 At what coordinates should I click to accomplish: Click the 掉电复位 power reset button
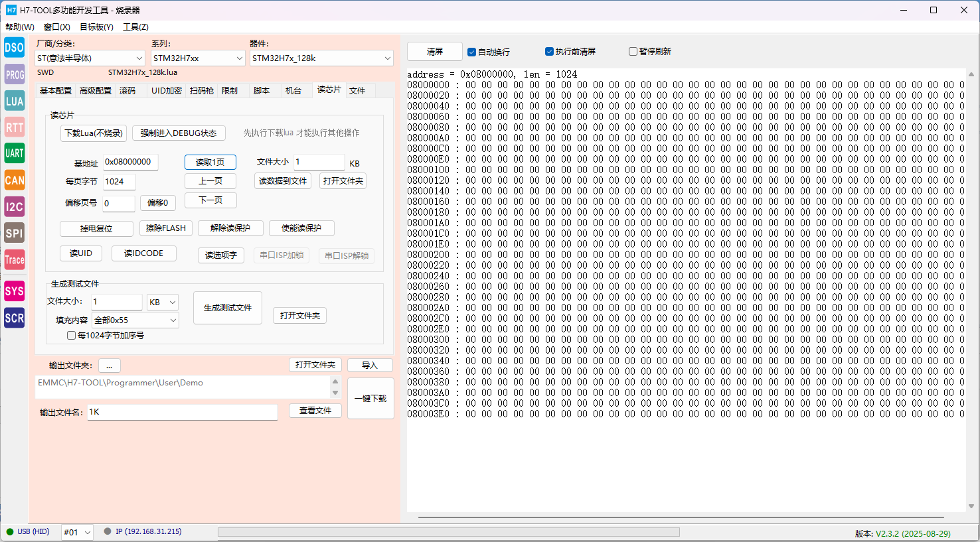pyautogui.click(x=96, y=229)
